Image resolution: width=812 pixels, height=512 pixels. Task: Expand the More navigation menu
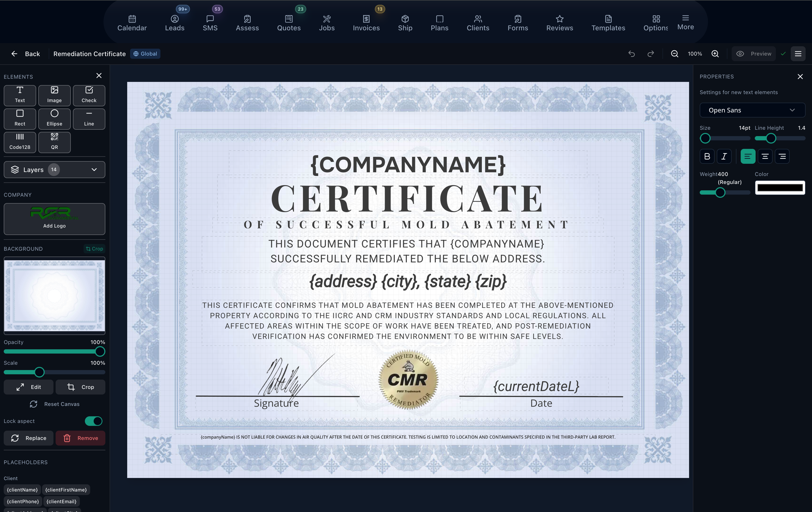[686, 22]
